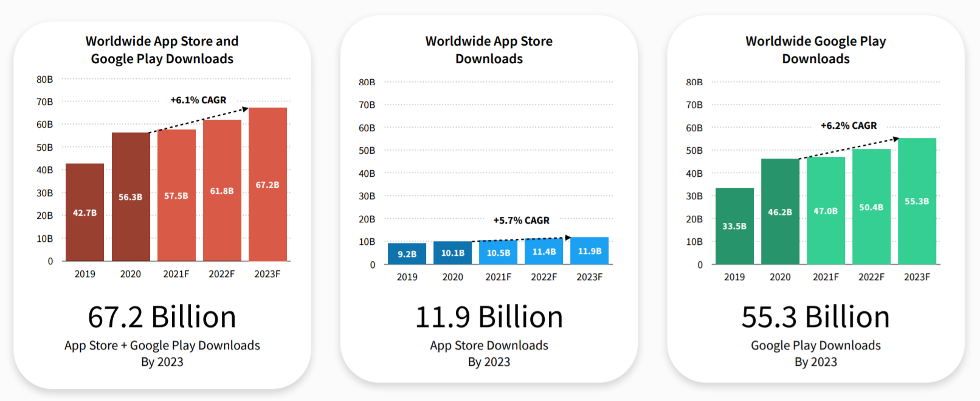Select the 33.5B Google Play bar

pyautogui.click(x=734, y=226)
